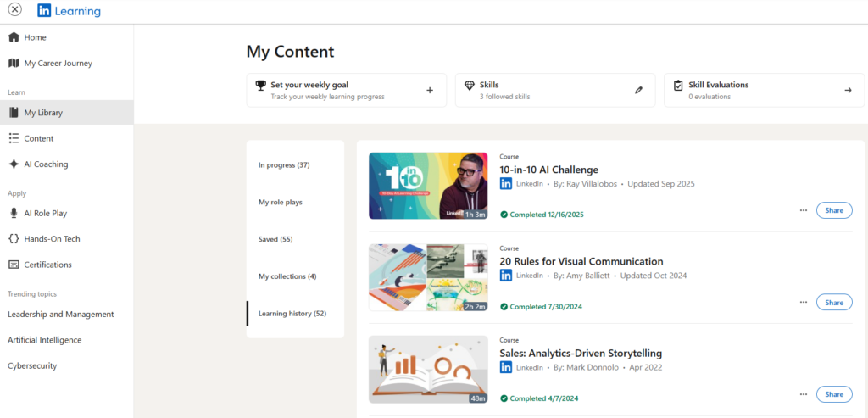The height and width of the screenshot is (418, 868).
Task: Open more options for 10-in-10 AI Challenge
Action: tap(804, 210)
